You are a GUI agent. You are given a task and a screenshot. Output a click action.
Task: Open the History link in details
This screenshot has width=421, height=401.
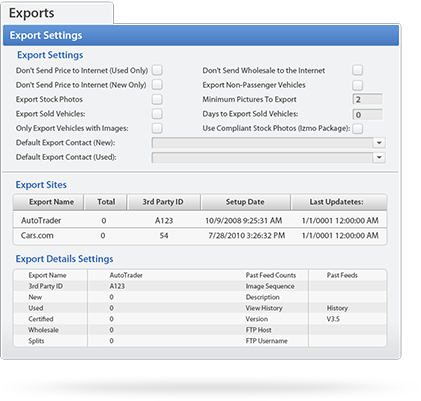tap(337, 308)
